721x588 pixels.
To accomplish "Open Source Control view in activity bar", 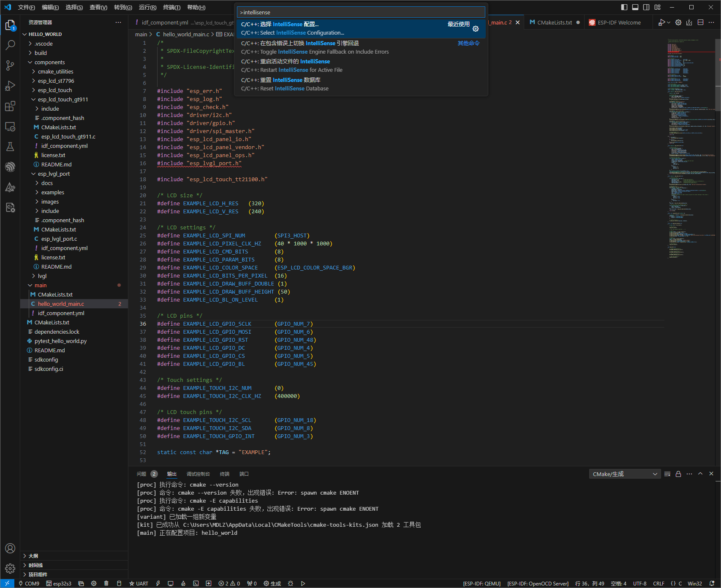I will (x=10, y=65).
